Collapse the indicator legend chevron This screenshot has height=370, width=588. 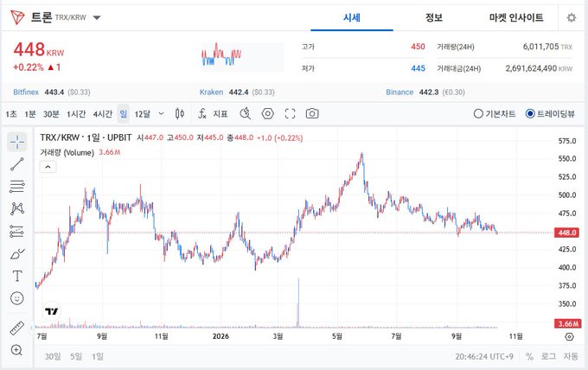48,167
